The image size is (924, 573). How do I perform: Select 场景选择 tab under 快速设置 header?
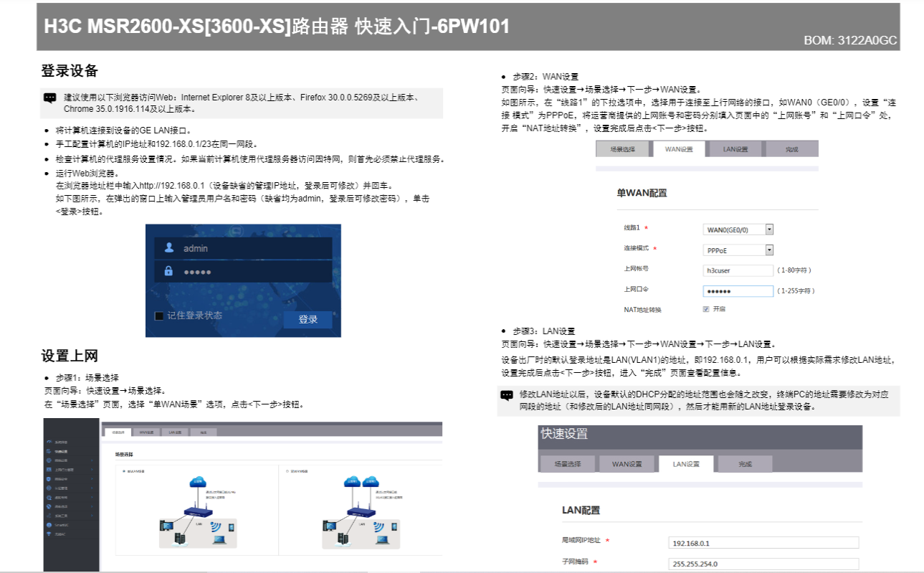coord(568,464)
